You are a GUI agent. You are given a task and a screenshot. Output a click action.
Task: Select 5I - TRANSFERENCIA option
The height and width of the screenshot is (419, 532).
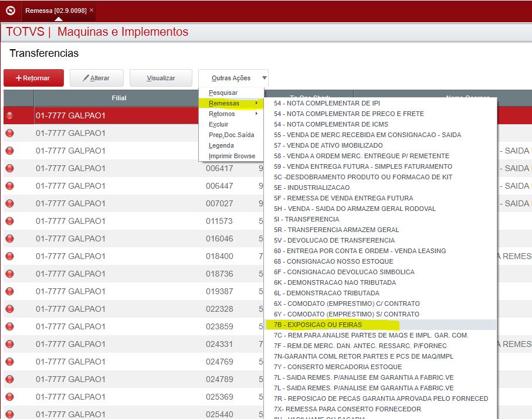tap(380, 219)
